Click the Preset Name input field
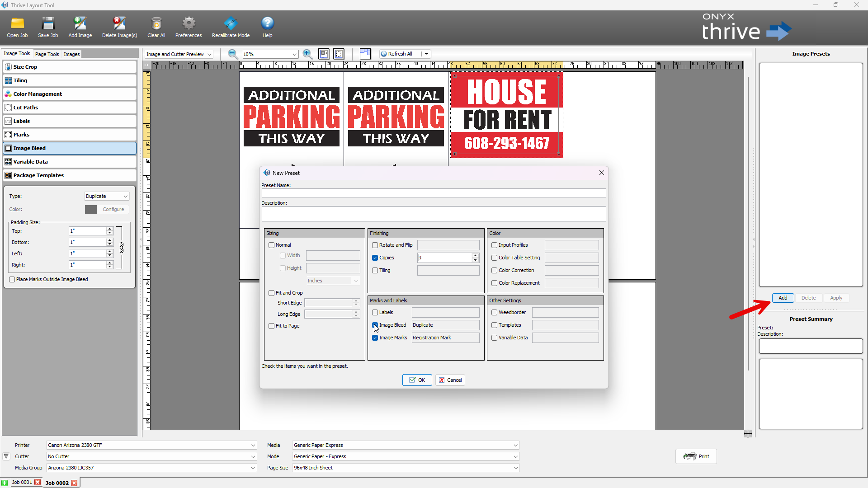This screenshot has width=868, height=488. tap(434, 193)
